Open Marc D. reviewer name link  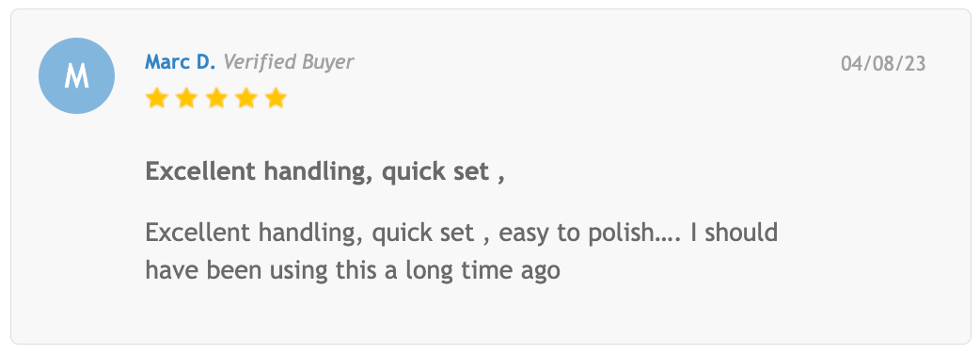click(180, 62)
